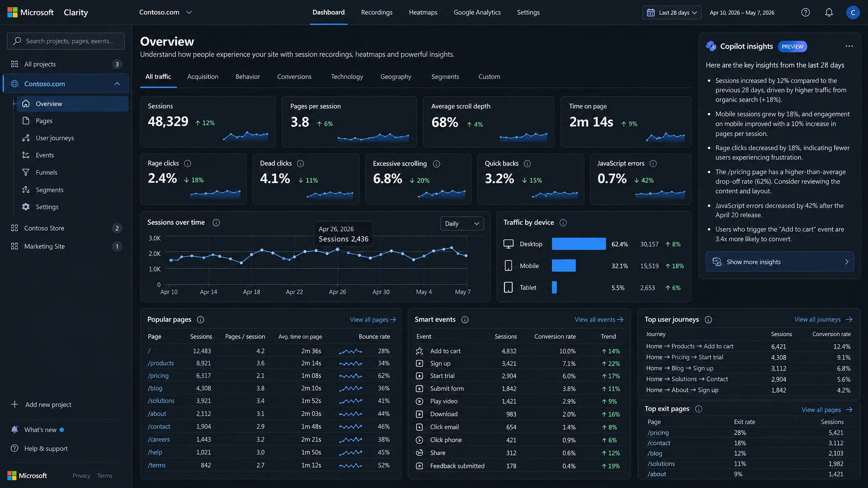Click the Copilot insights sparkle icon
The height and width of the screenshot is (488, 868).
point(711,46)
